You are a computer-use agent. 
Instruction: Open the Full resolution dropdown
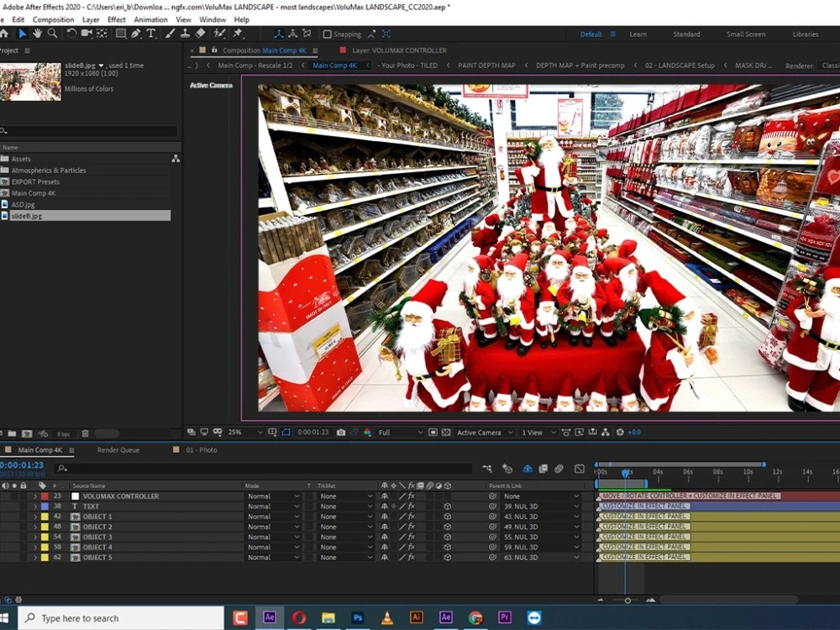pos(400,433)
